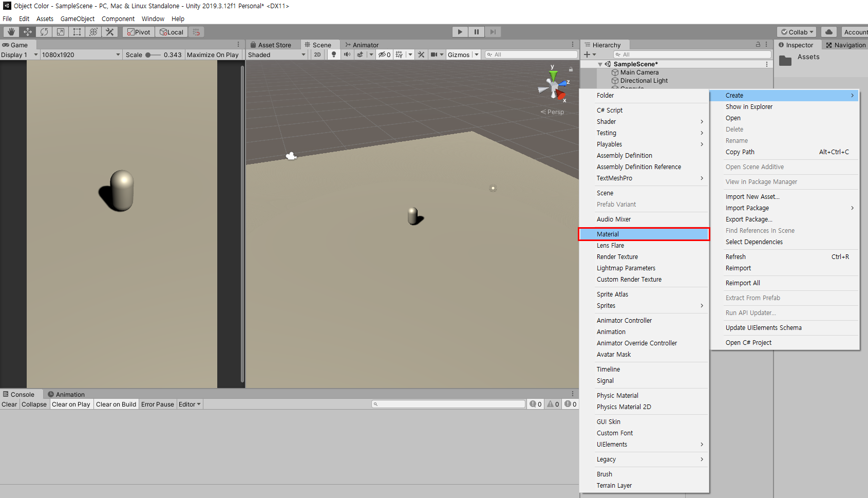
Task: Toggle scene audio with the speaker icon
Action: (347, 54)
